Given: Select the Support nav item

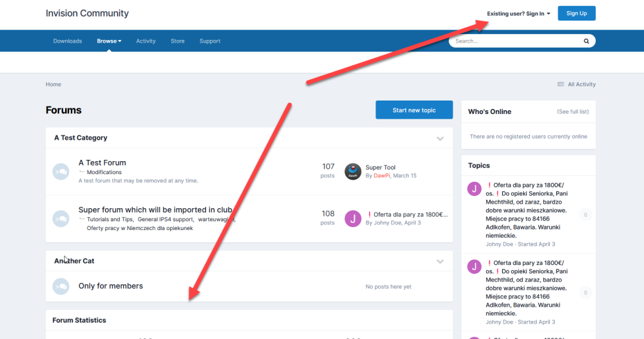Looking at the screenshot, I should point(210,41).
